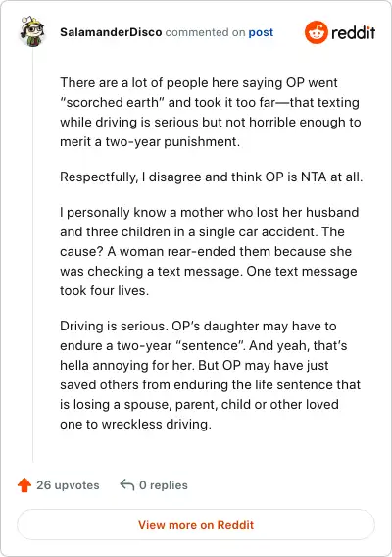Image resolution: width=392 pixels, height=557 pixels.
Task: Click the paragraph starting "Driving is serious"
Action: pyautogui.click(x=210, y=375)
